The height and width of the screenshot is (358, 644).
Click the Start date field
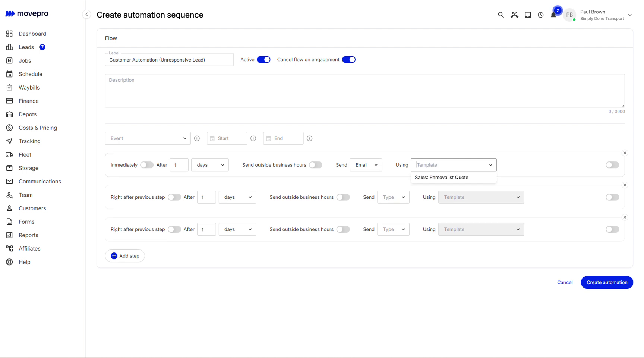tap(227, 138)
